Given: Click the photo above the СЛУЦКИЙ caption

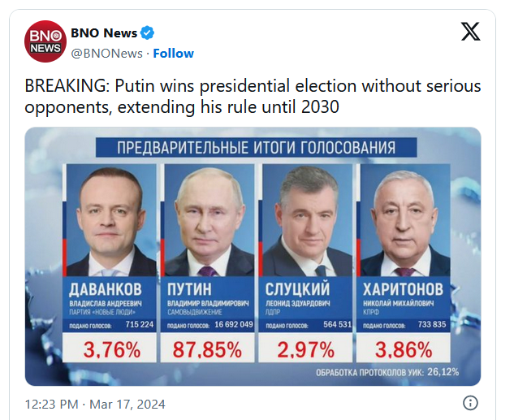Looking at the screenshot, I should (x=308, y=220).
